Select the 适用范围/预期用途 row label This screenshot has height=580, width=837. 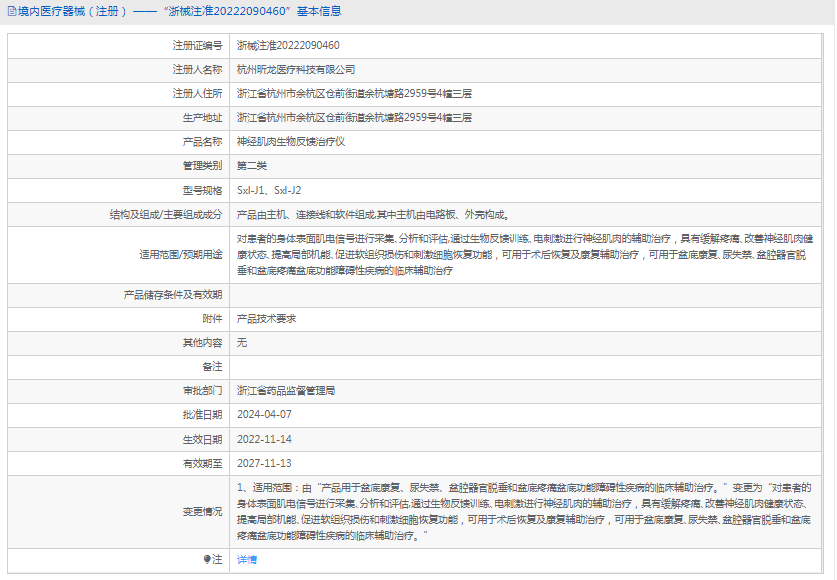(x=181, y=255)
